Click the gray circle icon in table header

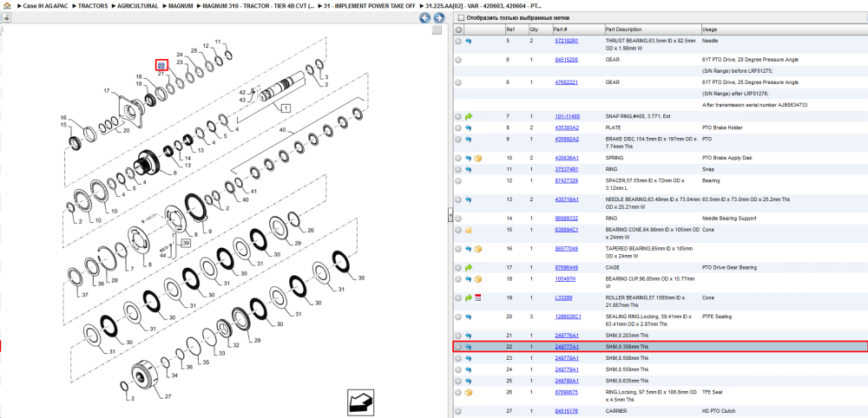tap(458, 29)
